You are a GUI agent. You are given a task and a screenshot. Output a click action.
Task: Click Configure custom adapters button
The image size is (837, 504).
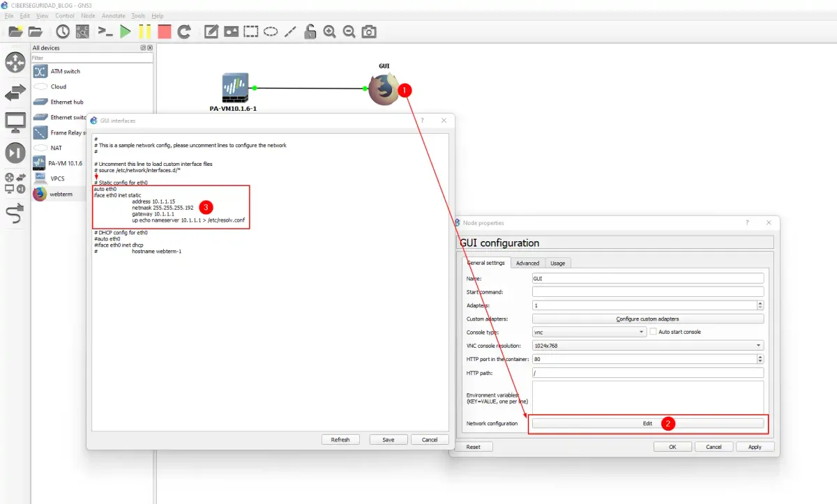coord(647,319)
